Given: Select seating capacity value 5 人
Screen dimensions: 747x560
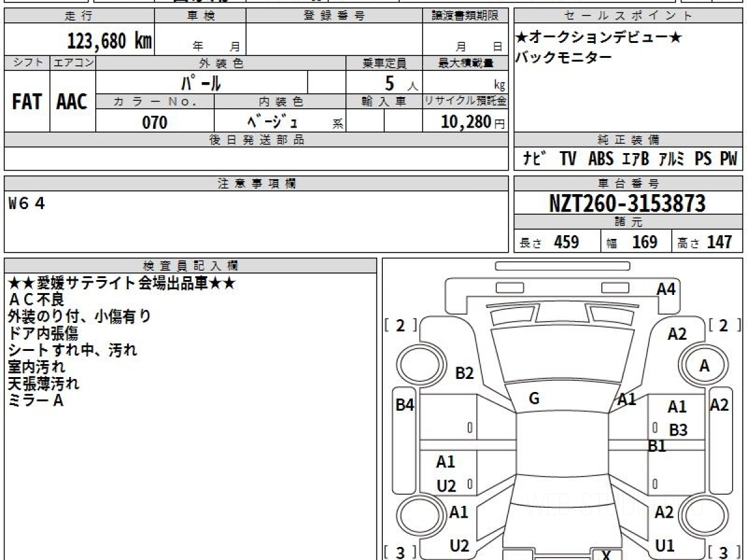Looking at the screenshot, I should (401, 83).
